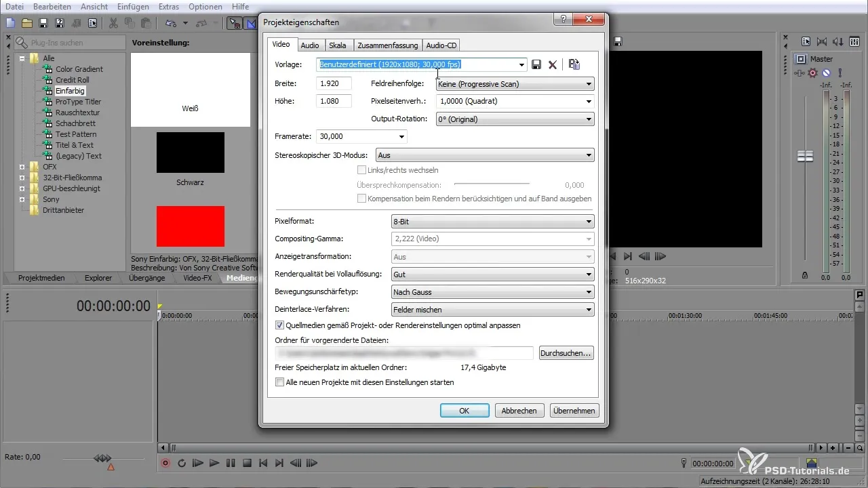The width and height of the screenshot is (868, 488).
Task: Click Play from start in the transport
Action: click(198, 464)
